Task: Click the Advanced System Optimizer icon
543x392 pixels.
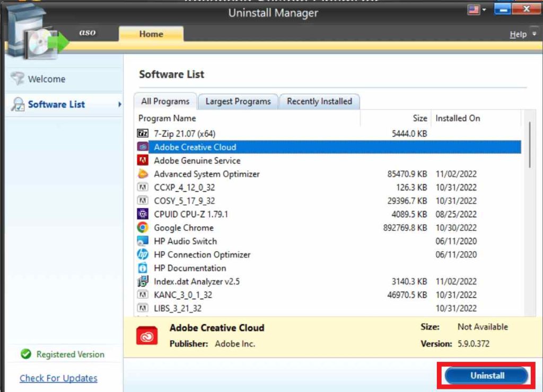Action: (143, 174)
